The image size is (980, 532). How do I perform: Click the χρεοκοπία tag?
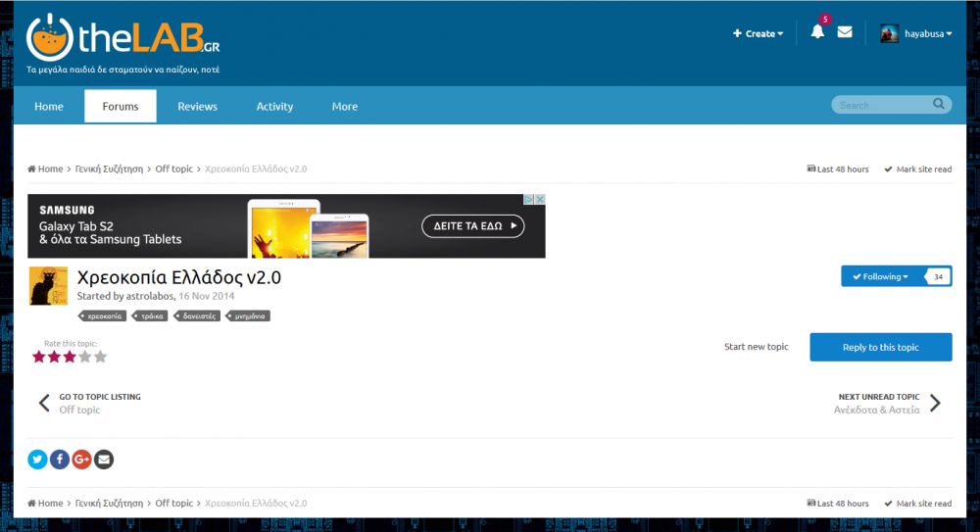click(x=103, y=315)
